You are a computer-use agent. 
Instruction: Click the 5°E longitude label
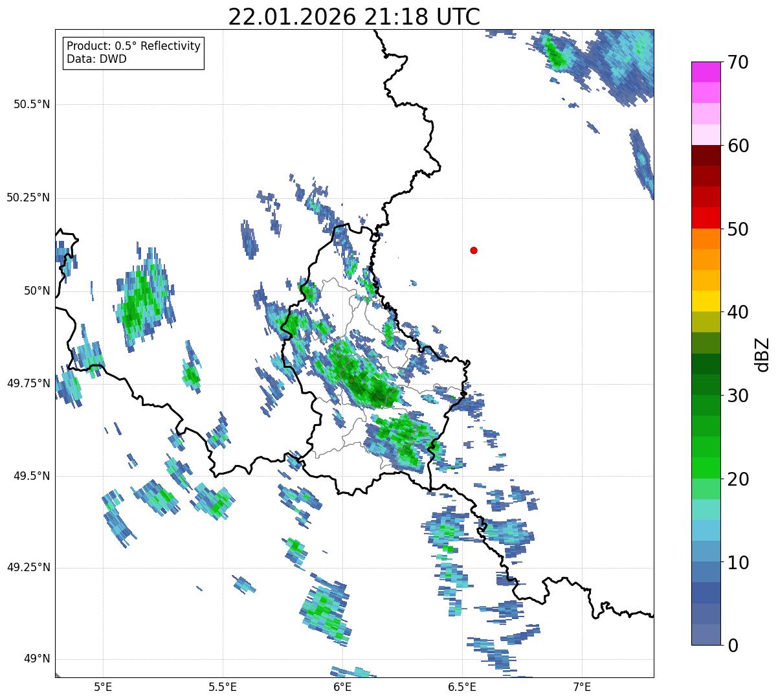pos(103,687)
